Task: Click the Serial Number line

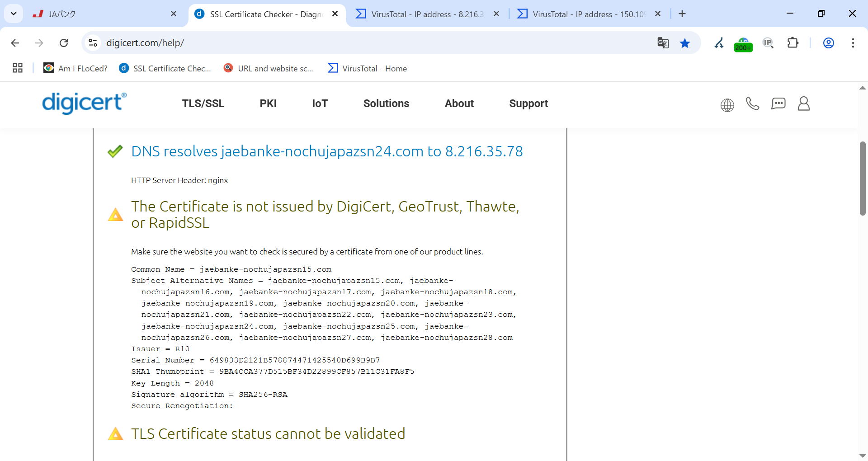Action: click(x=255, y=360)
